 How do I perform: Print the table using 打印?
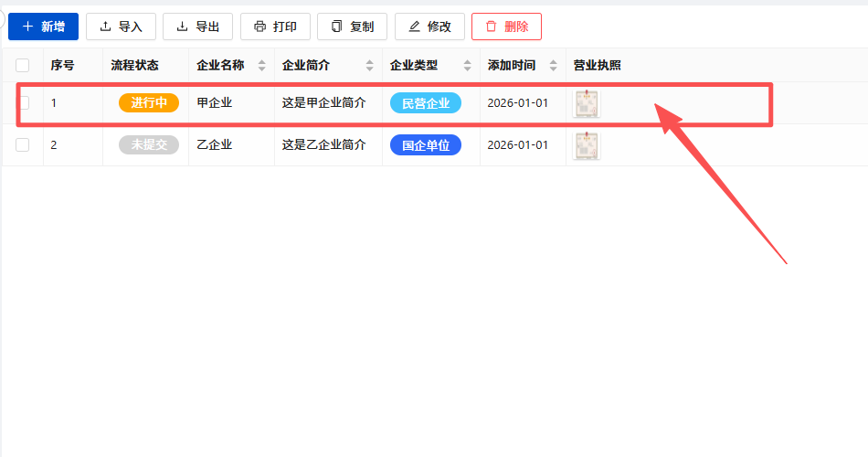(x=275, y=27)
